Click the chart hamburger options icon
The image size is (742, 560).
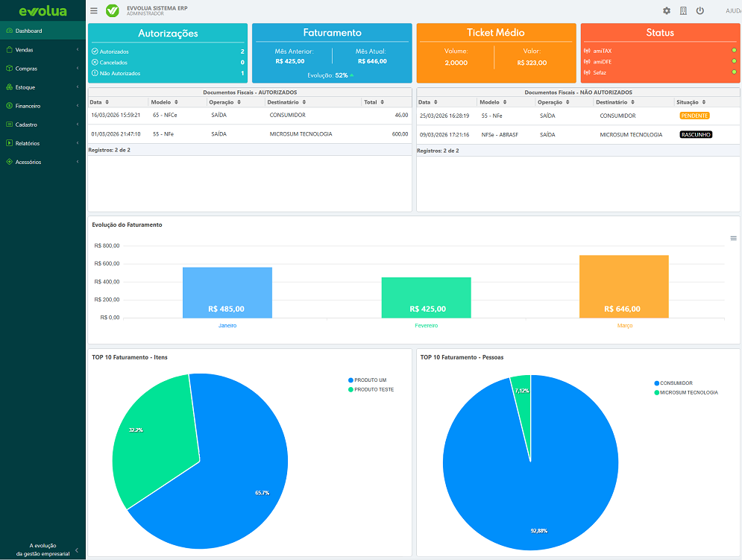tap(733, 239)
